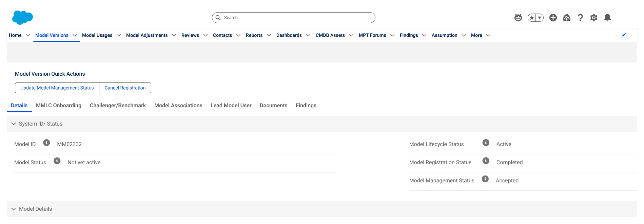Select the Details tab

(x=19, y=106)
